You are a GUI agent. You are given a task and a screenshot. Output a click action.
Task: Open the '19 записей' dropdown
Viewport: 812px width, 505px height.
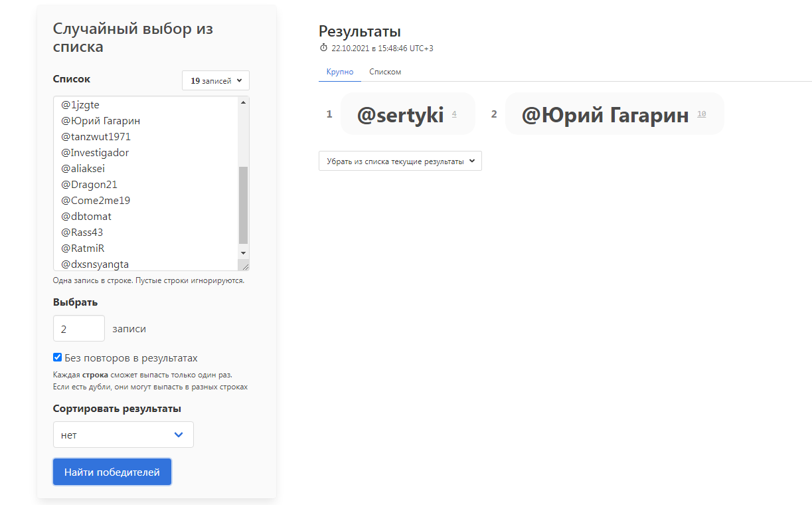coord(216,80)
